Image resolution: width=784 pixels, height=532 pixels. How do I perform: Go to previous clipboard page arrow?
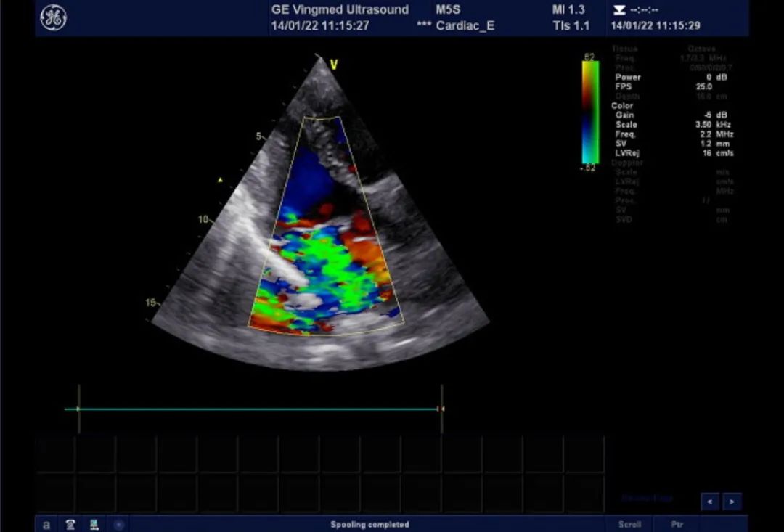click(x=710, y=501)
